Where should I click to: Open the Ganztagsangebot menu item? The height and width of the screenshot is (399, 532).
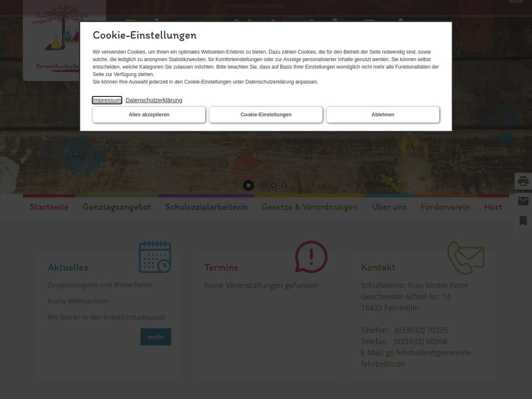tap(117, 207)
